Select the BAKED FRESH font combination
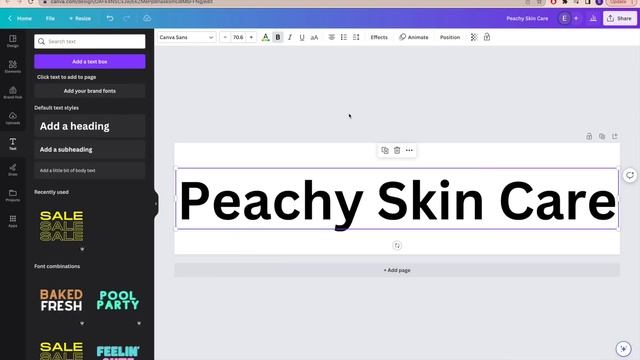This screenshot has height=360, width=640. pos(61,300)
